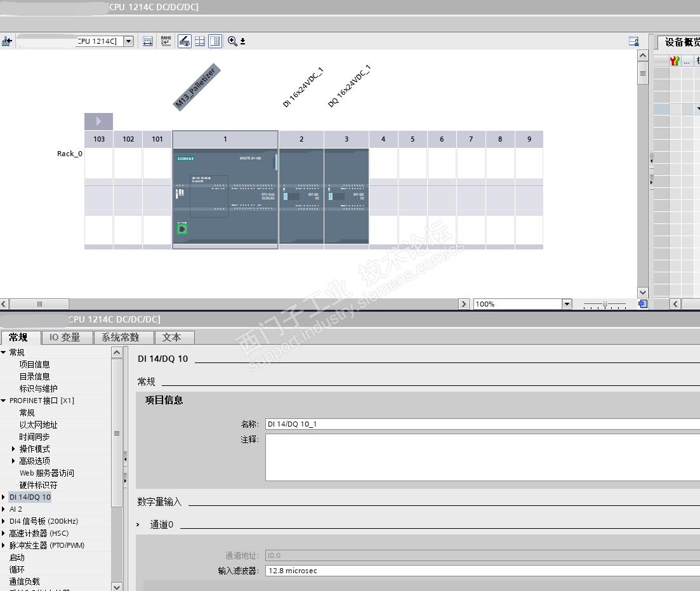Image resolution: width=700 pixels, height=591 pixels.
Task: Click the NAME module labels toolbar icon
Action: (x=166, y=41)
